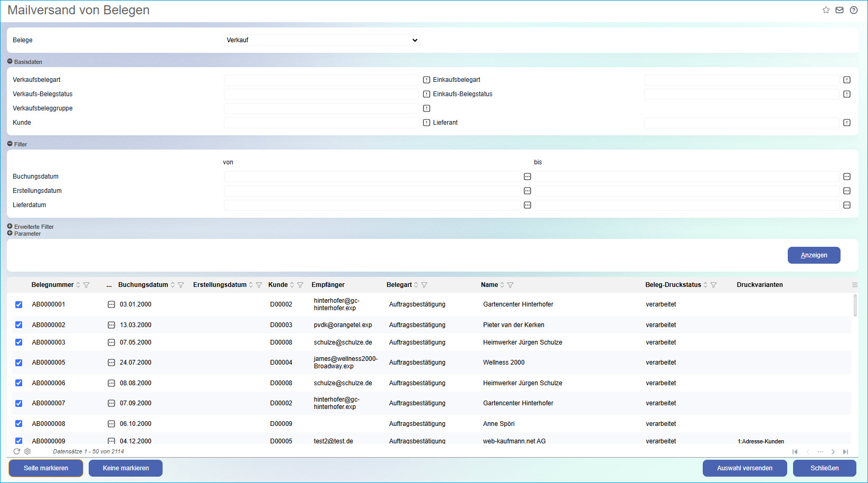Collapse the Basisdaten section
The width and height of the screenshot is (868, 483).
coord(10,61)
